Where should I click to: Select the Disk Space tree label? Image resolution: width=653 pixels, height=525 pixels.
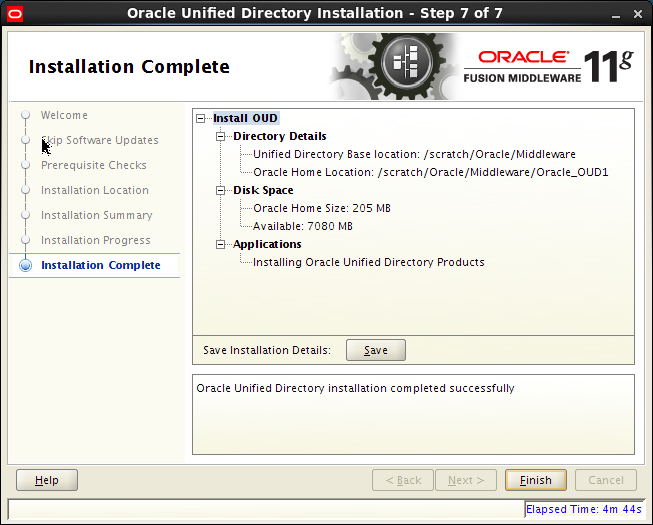pos(263,190)
